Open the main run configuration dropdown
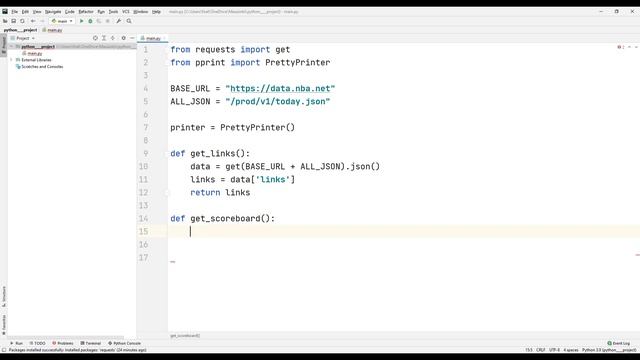This screenshot has height=360, width=640. (x=62, y=21)
